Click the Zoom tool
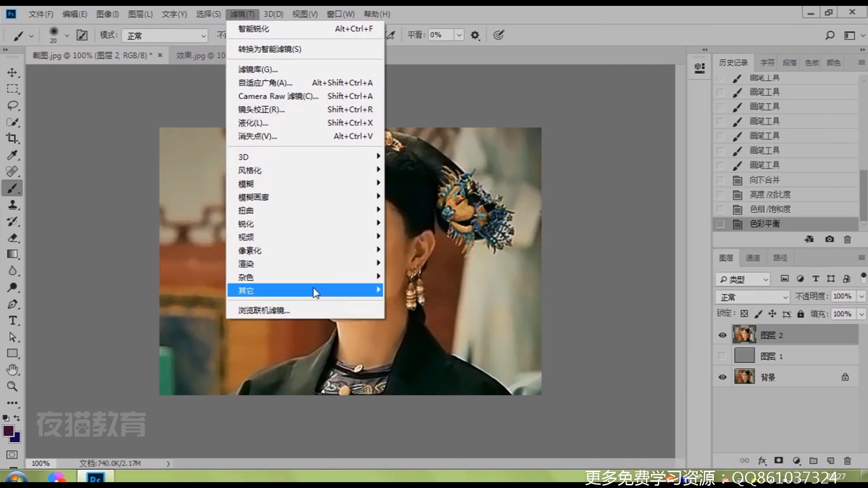This screenshot has height=488, width=868. [12, 387]
